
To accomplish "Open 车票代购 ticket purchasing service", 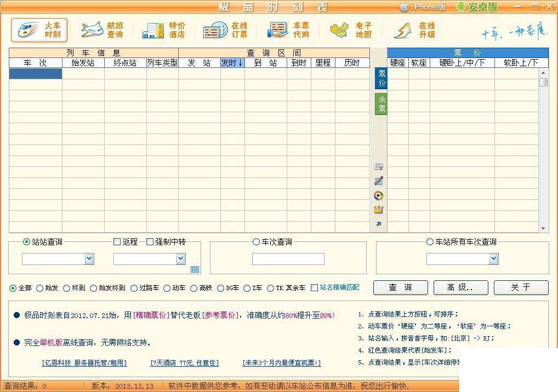I will tap(288, 30).
